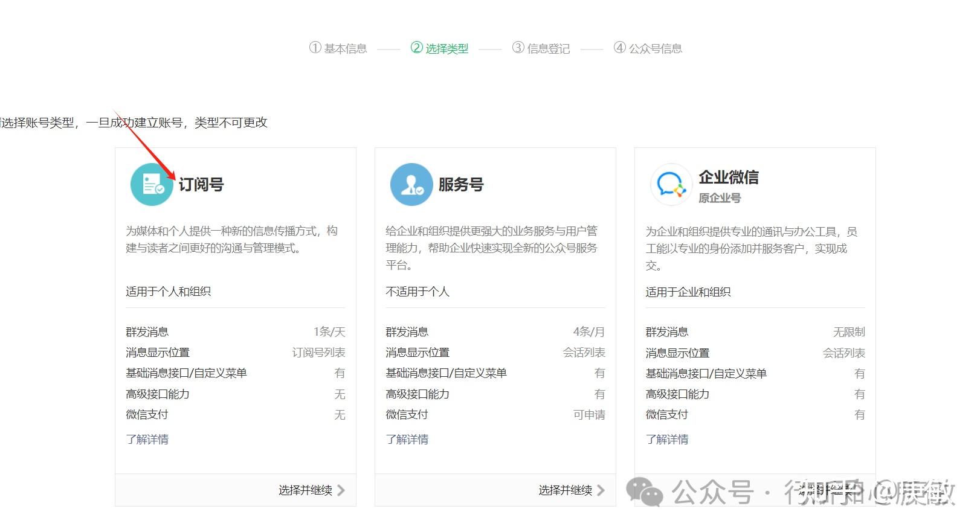
Task: Click 微信支付 label in 订阅号 card
Action: 147,414
